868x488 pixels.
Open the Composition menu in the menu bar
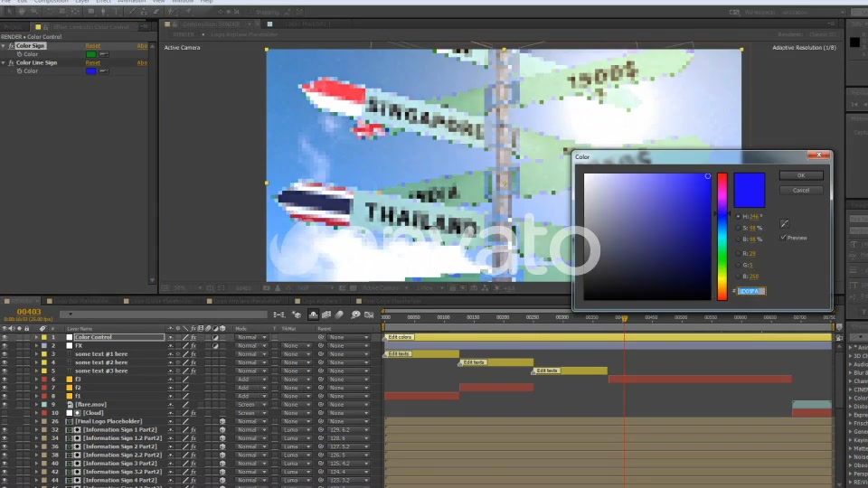51,2
